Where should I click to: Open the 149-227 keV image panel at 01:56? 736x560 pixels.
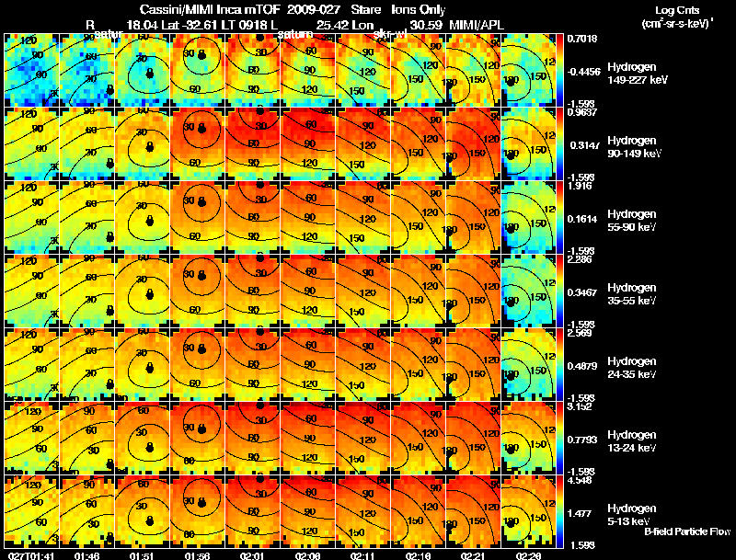[198, 70]
